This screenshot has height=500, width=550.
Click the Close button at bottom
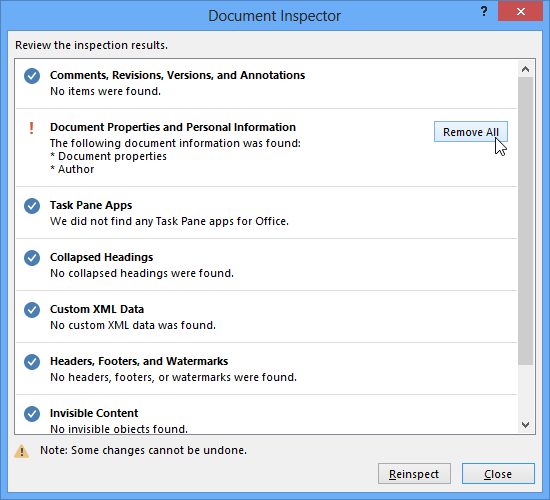(498, 474)
